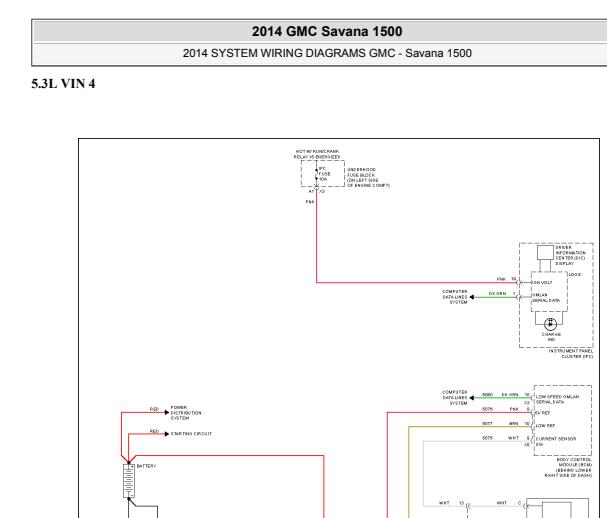This screenshot has width=607, height=518.
Task: Click arrowhead of BCM green data line
Action: tap(472, 398)
